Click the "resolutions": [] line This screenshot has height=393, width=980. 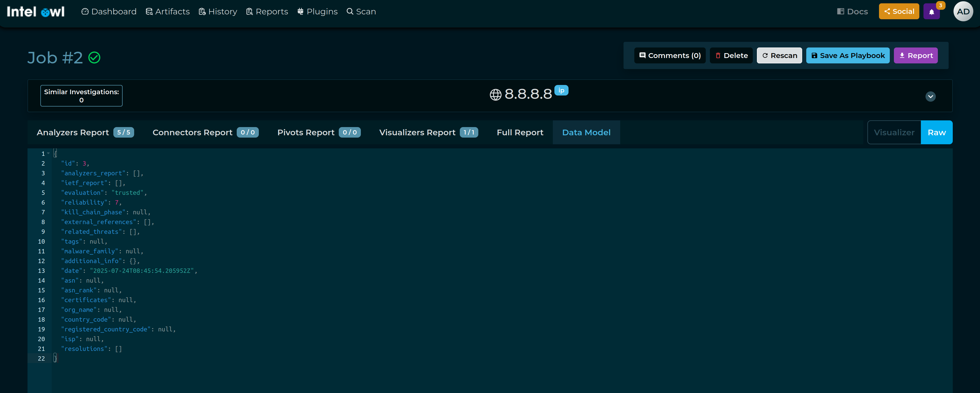91,349
